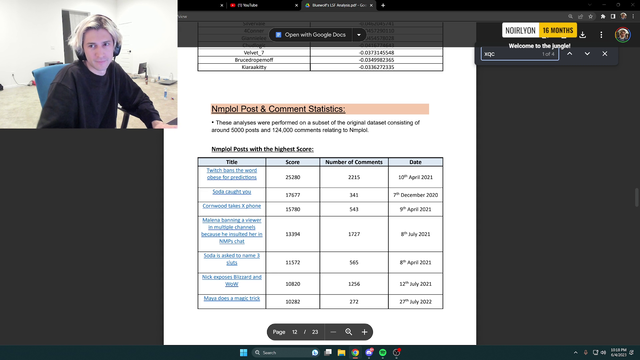The height and width of the screenshot is (360, 640).
Task: Open a new browser tab
Action: pyautogui.click(x=383, y=5)
